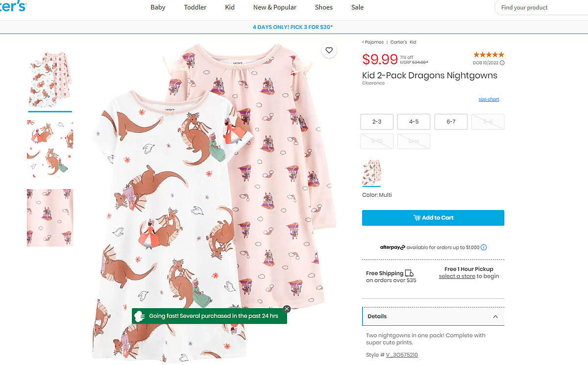Open the size chart link
This screenshot has width=588, height=365.
(x=489, y=99)
